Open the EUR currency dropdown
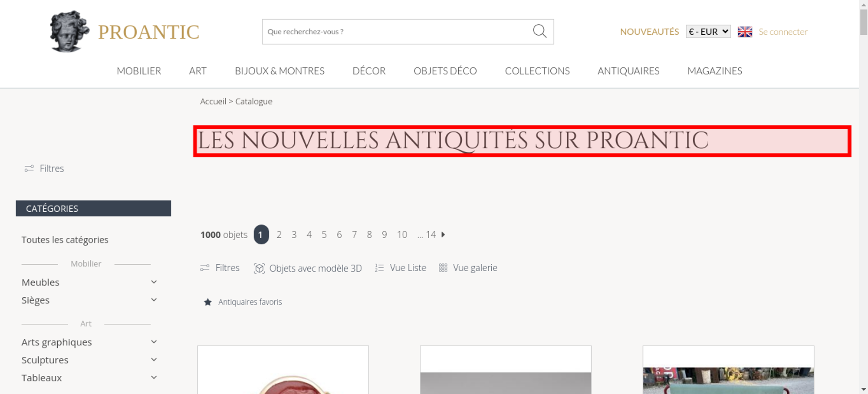The image size is (868, 394). coord(708,32)
